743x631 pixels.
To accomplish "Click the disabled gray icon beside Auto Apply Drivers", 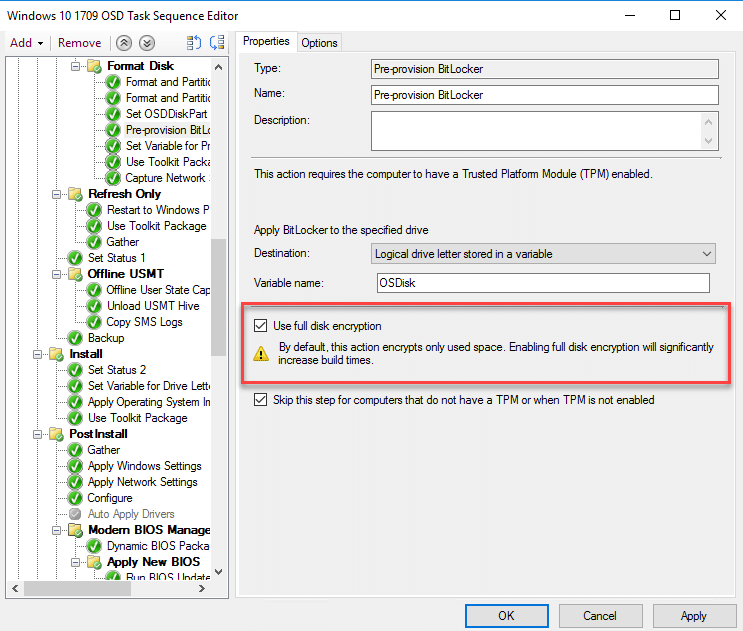I will pyautogui.click(x=75, y=514).
